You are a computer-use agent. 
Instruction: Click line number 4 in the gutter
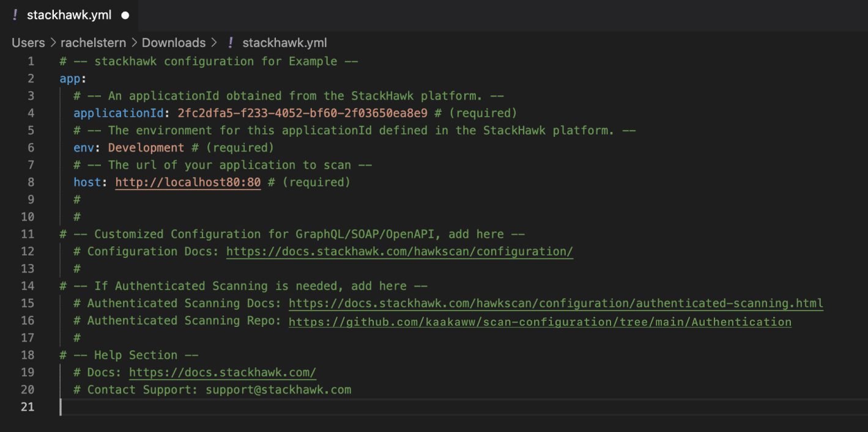[x=31, y=113]
